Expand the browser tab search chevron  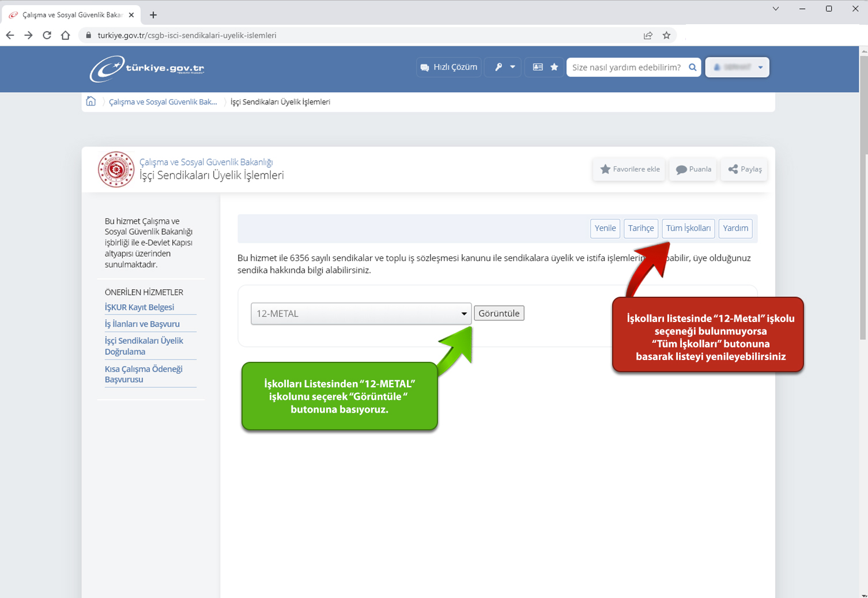point(776,9)
